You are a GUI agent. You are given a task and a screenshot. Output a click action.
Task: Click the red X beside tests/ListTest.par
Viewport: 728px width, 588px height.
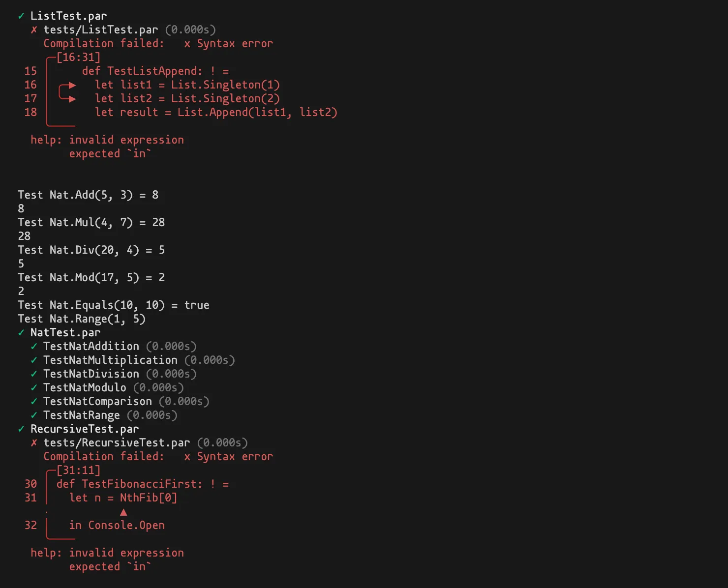[34, 30]
